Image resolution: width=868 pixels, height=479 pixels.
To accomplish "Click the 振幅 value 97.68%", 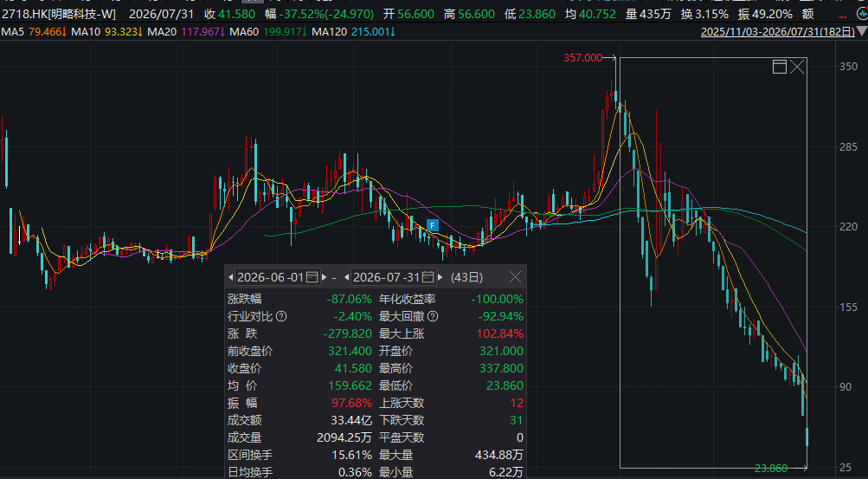I will [x=352, y=403].
